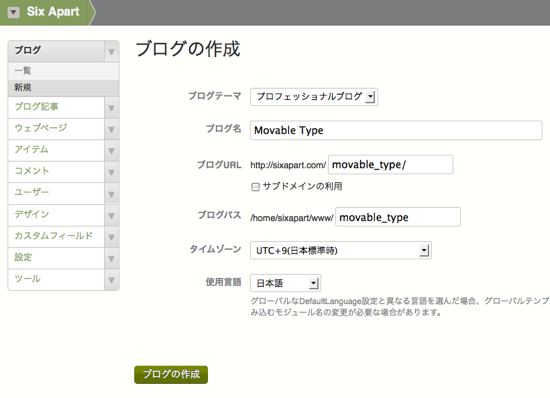Screen dimensions: 550x398
Task: Toggle the サブドメインの利用 checkbox
Action: point(255,187)
